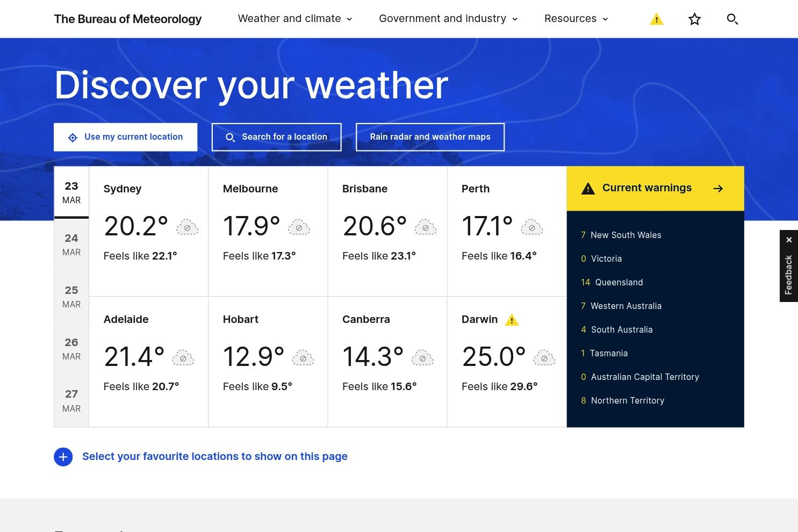Open Rain radar and weather maps
This screenshot has height=532, width=798.
(x=430, y=137)
